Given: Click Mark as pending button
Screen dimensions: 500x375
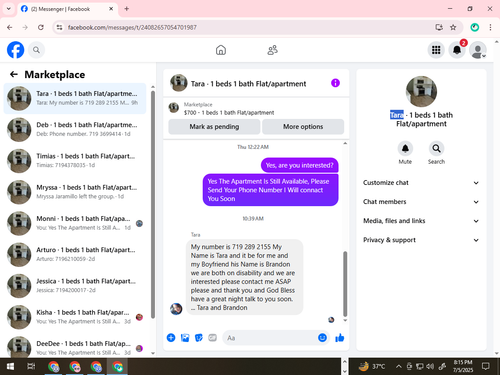Looking at the screenshot, I should click(214, 127).
